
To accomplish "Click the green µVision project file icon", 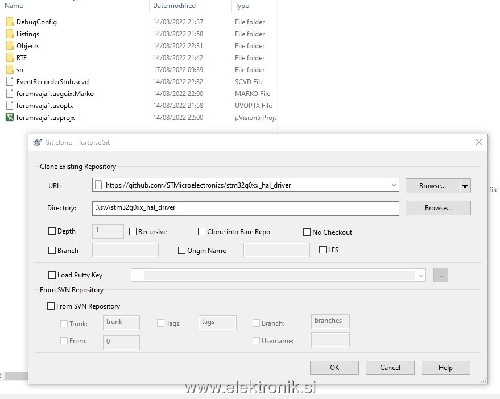I will pyautogui.click(x=10, y=117).
